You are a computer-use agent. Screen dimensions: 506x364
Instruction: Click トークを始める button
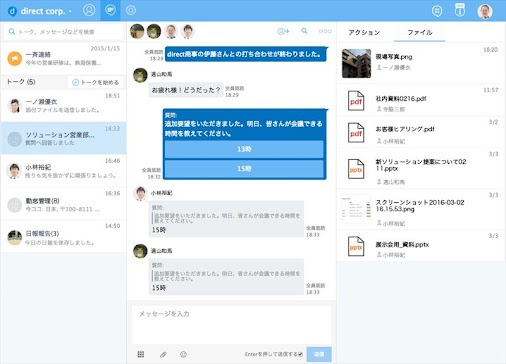point(96,82)
